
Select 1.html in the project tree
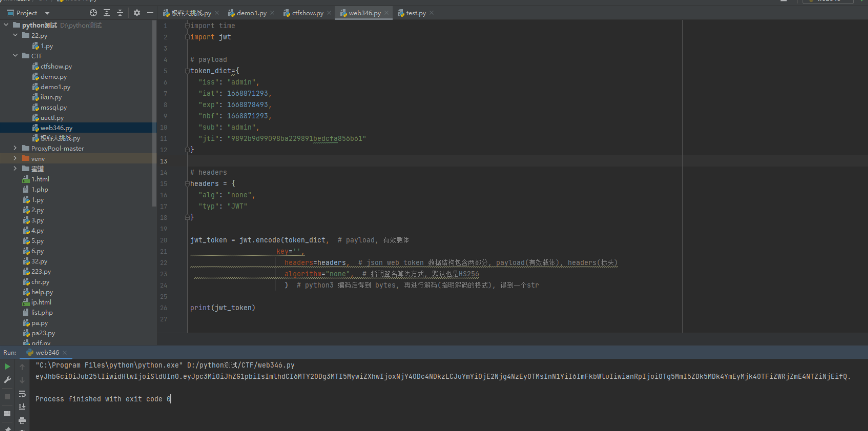36,179
